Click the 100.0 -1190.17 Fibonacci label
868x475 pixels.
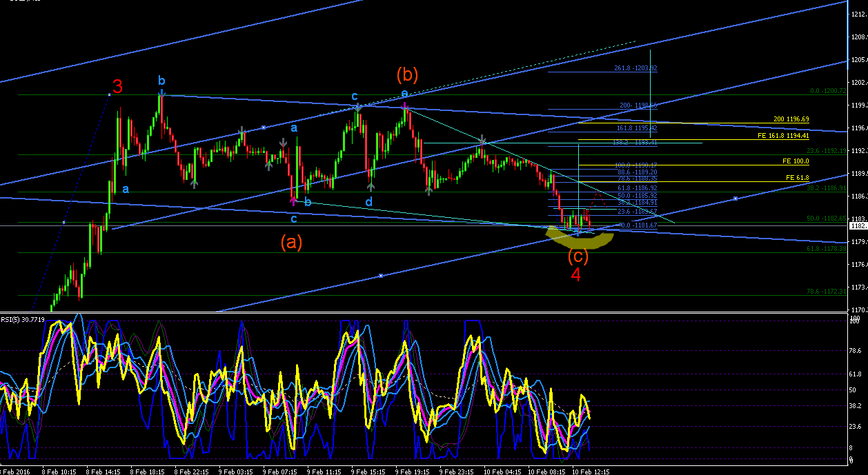pyautogui.click(x=635, y=165)
